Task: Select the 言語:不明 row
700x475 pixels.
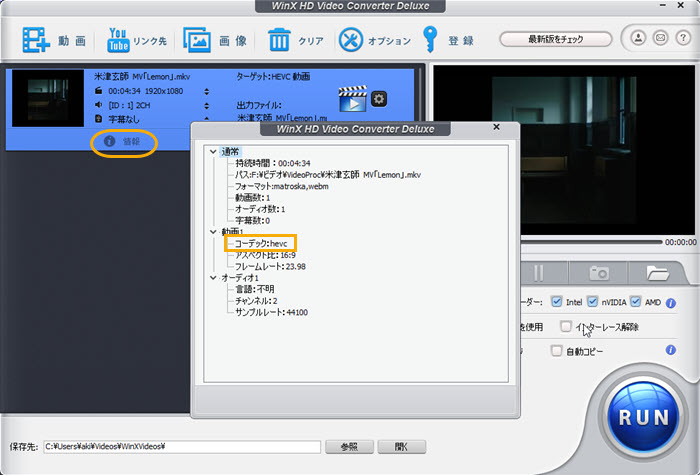Action: click(254, 289)
